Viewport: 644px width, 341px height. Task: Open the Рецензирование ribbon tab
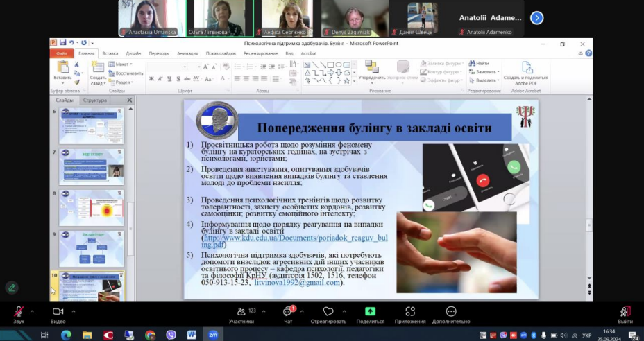pos(260,53)
